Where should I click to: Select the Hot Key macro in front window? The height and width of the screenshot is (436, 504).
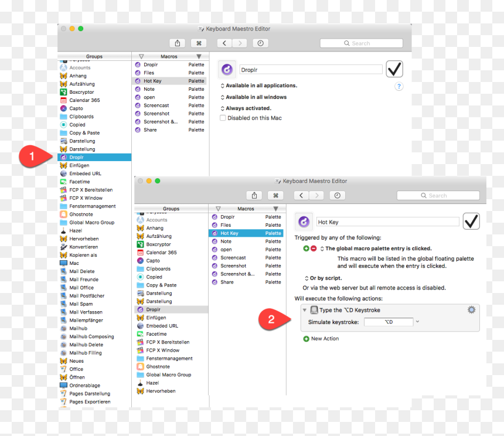point(246,233)
